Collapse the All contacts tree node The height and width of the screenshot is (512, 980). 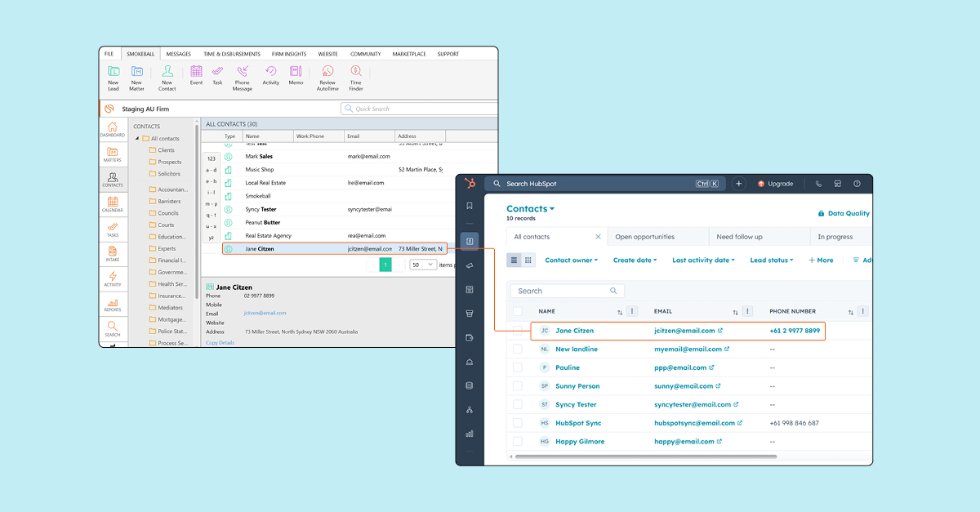(x=137, y=139)
